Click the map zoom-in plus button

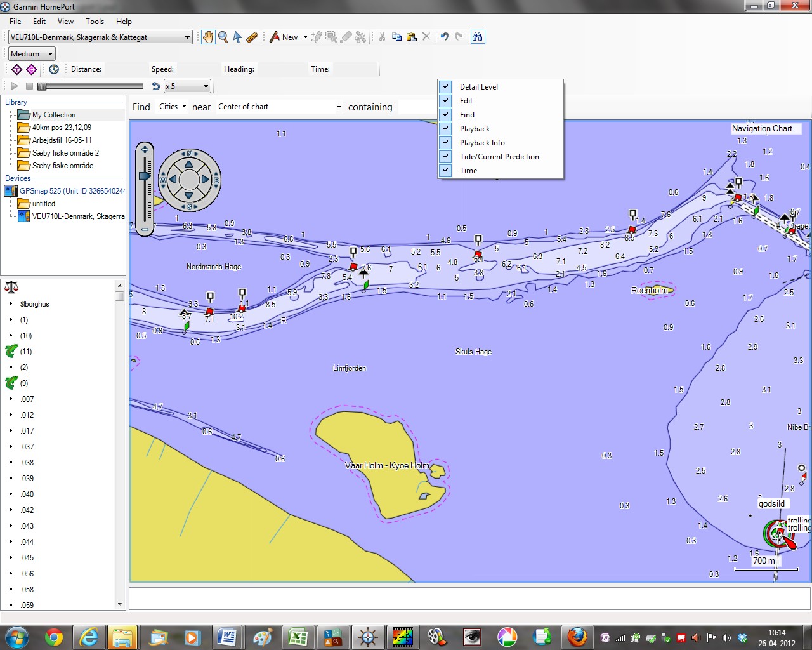(145, 150)
